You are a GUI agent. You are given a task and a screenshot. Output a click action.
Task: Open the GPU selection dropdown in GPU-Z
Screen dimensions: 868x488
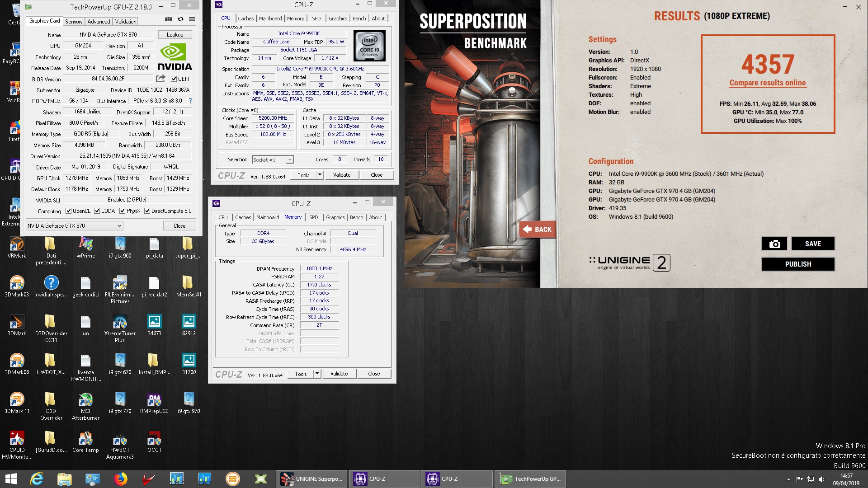(x=75, y=226)
